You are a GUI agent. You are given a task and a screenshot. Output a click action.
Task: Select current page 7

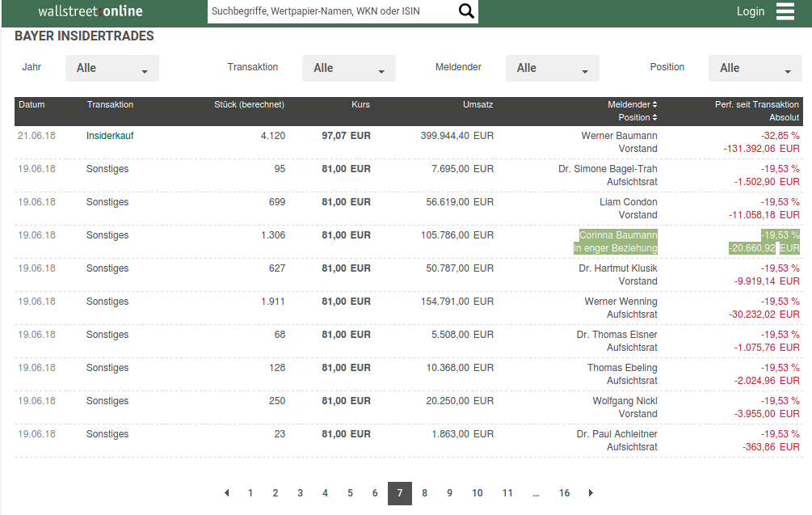(400, 493)
